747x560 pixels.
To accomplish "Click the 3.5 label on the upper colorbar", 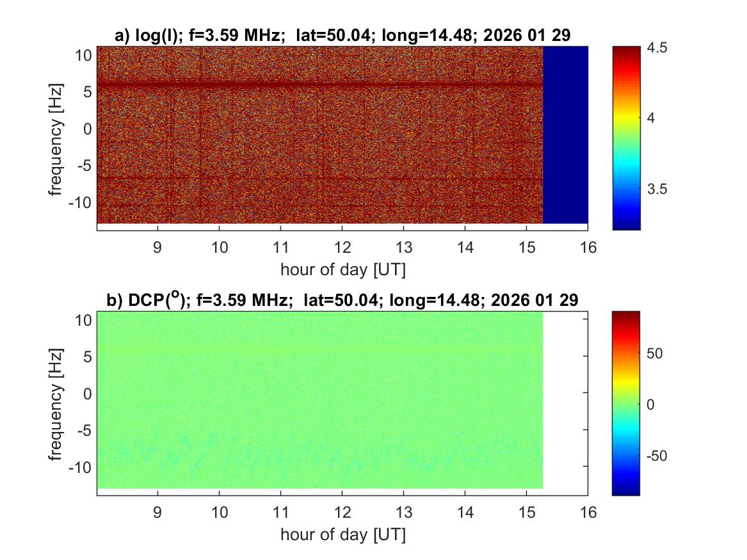I will [657, 189].
